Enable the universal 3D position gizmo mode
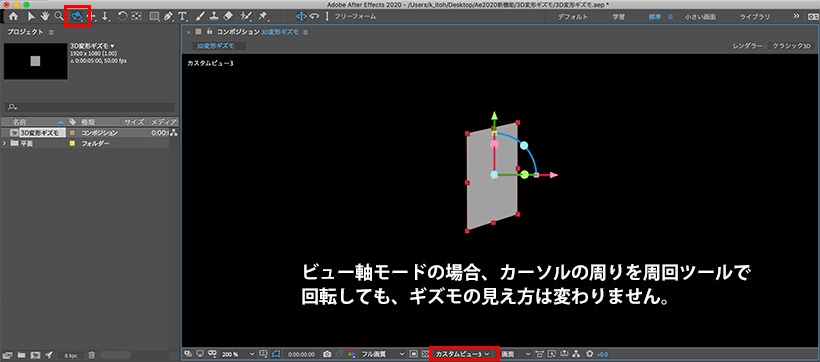The image size is (820, 362). click(301, 16)
